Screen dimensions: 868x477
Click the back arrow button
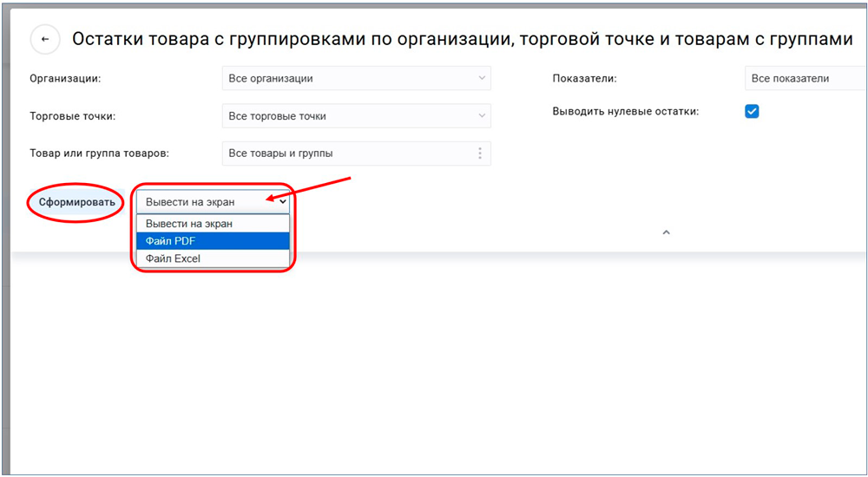(x=44, y=40)
